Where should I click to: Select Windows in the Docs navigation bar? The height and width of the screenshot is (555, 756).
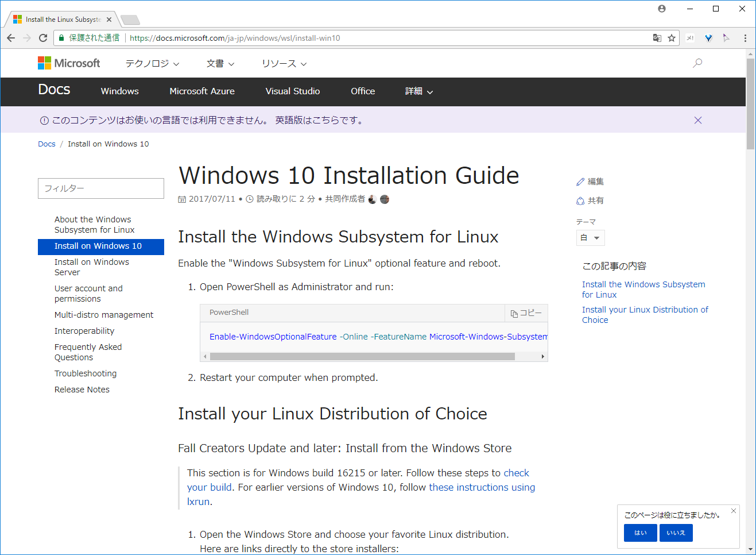[x=119, y=91]
